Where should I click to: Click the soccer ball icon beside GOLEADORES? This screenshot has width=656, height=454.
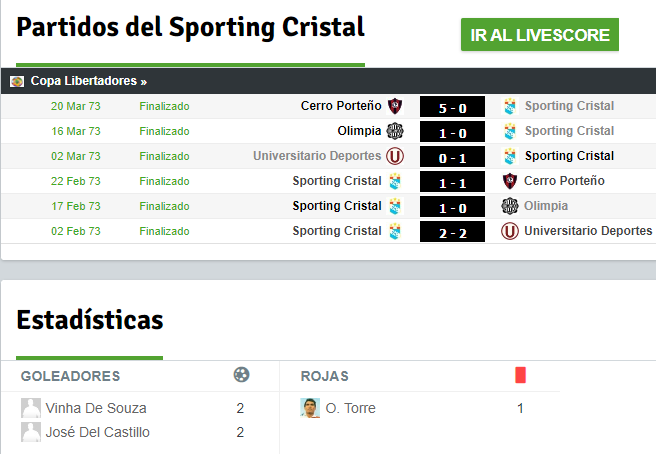click(241, 374)
